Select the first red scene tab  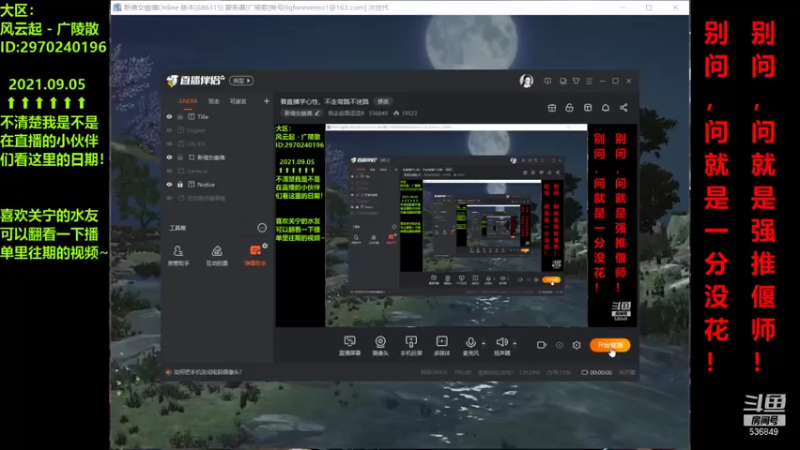coord(188,101)
